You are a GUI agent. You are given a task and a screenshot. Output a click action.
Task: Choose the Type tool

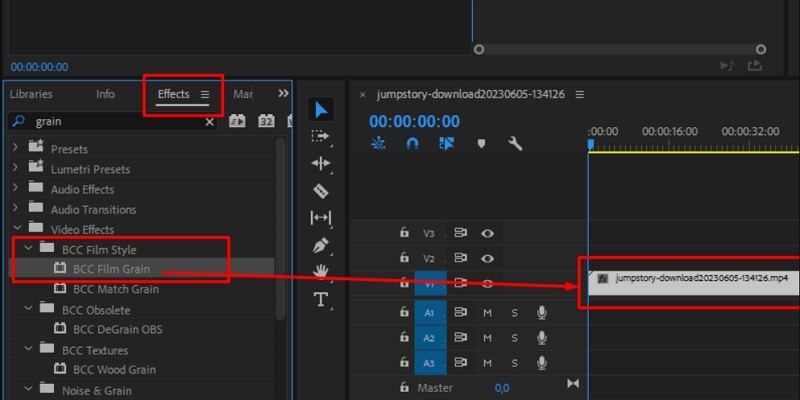coord(320,299)
